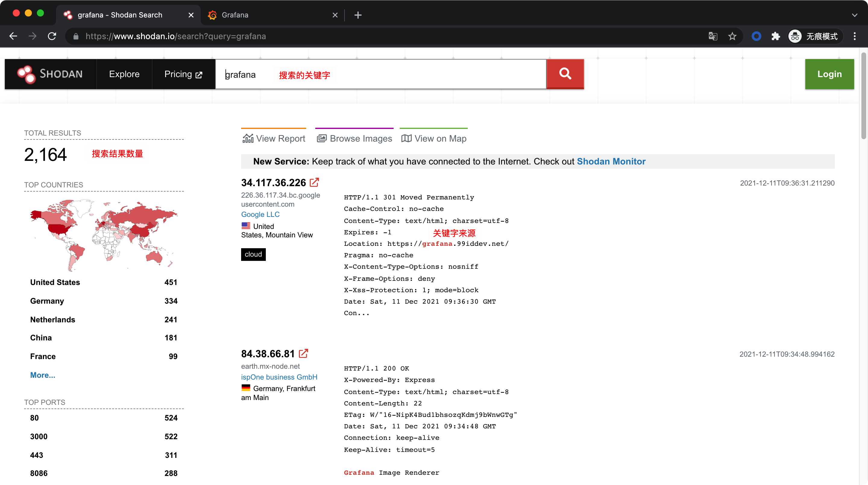Click the View Report chart icon
The height and width of the screenshot is (485, 868).
coord(248,139)
